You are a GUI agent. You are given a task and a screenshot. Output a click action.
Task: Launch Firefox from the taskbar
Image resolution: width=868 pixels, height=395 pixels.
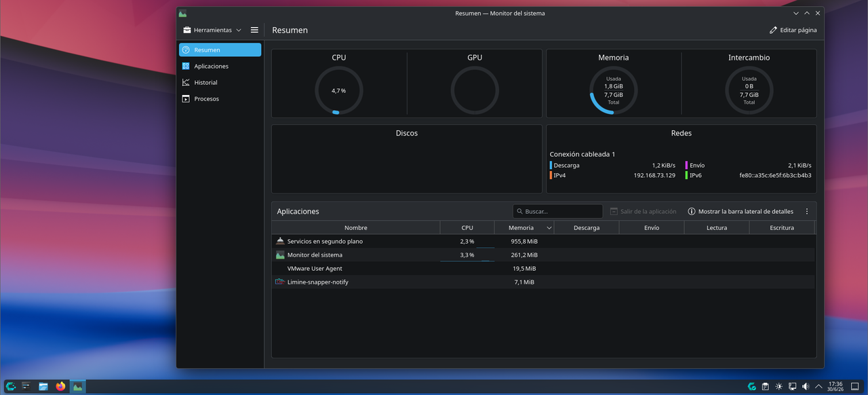coord(60,386)
